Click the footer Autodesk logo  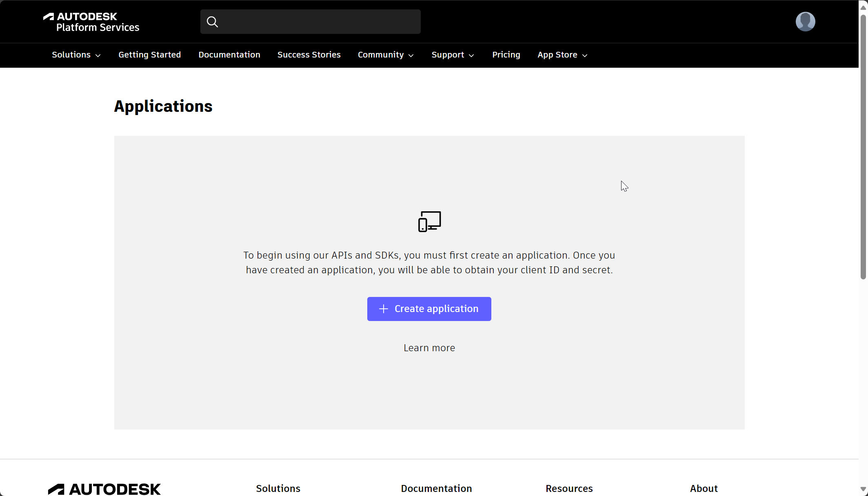click(104, 489)
